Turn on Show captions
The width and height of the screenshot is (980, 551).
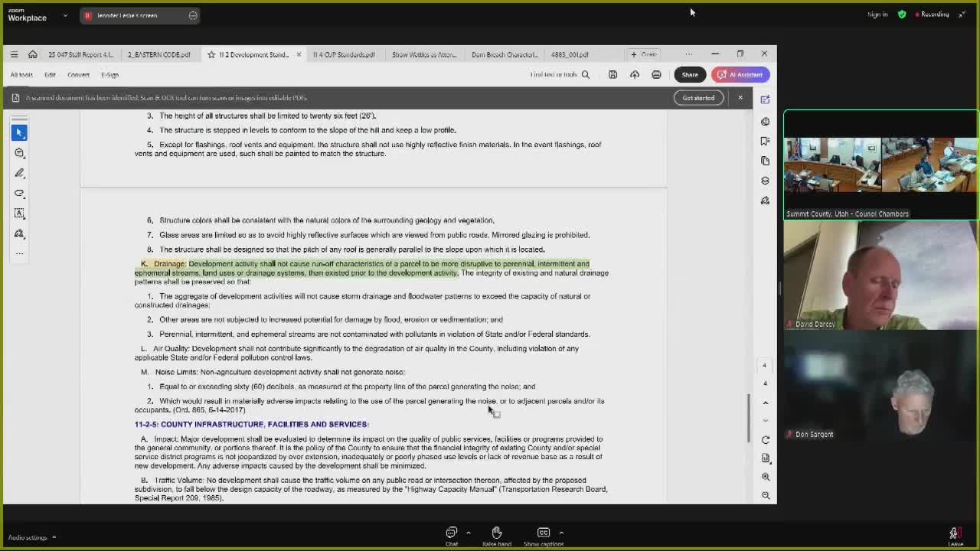point(543,536)
